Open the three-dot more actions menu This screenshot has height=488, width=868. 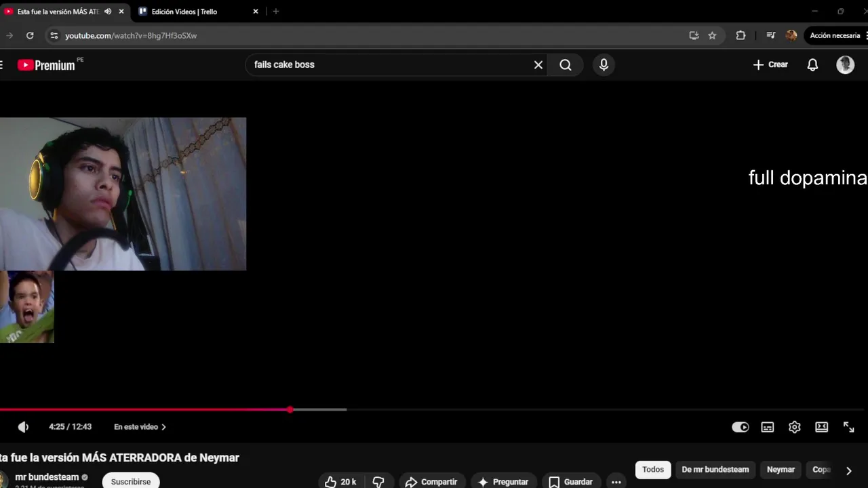coord(616,482)
